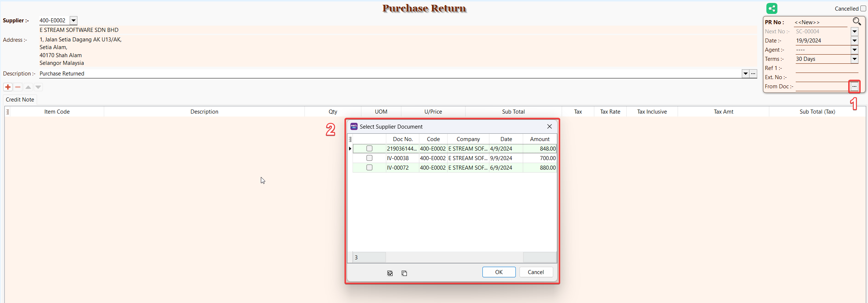
Task: Remove line with red minus icon
Action: [18, 87]
